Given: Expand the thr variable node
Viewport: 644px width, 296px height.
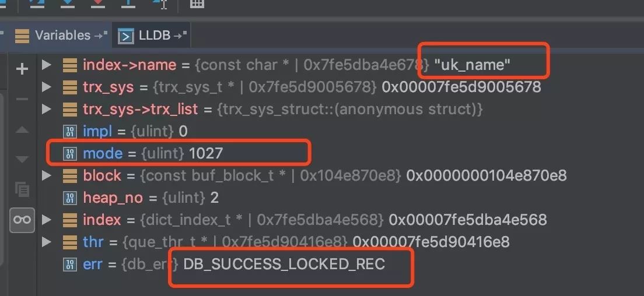Looking at the screenshot, I should [47, 242].
